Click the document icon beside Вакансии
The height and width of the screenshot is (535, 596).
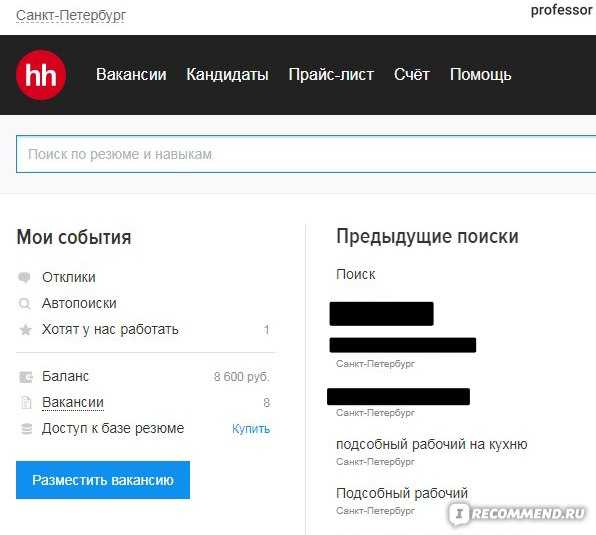click(26, 402)
